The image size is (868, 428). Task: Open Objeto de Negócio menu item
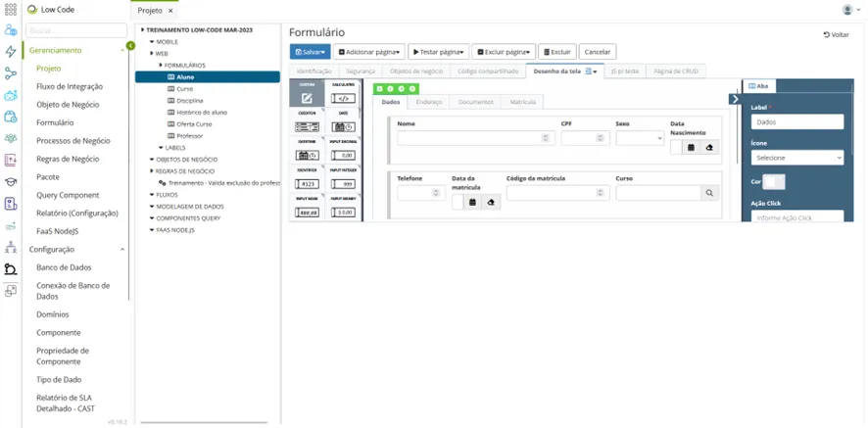click(x=68, y=105)
